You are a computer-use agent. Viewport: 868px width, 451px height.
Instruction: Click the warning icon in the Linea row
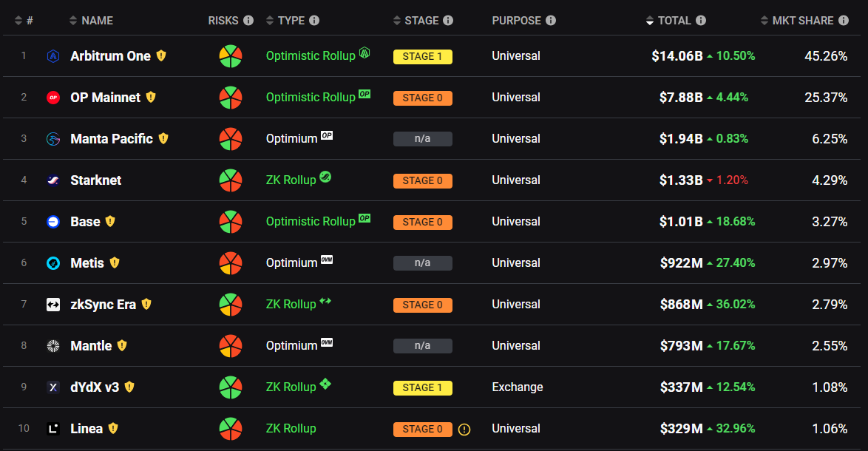pyautogui.click(x=464, y=429)
